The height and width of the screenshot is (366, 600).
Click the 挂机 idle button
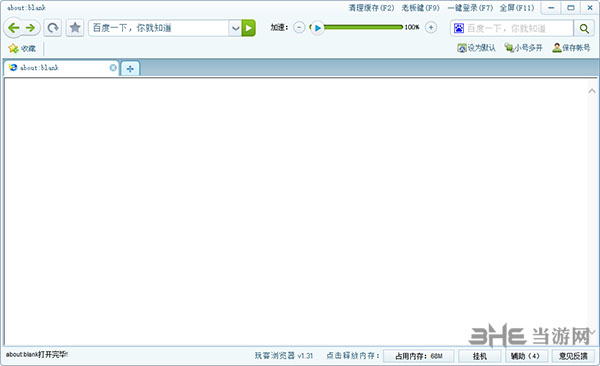(x=479, y=356)
